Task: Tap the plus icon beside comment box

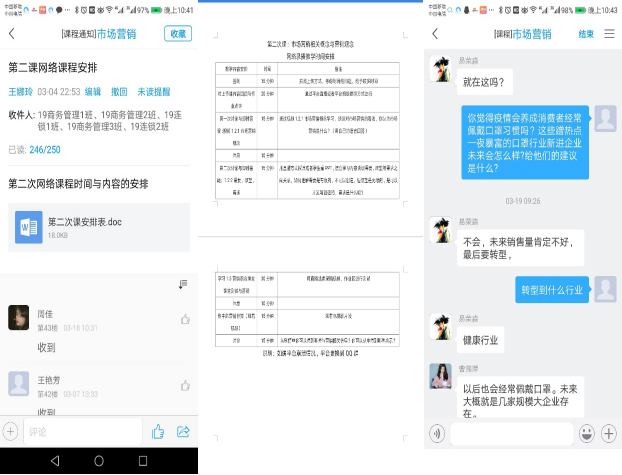Action: click(x=10, y=431)
